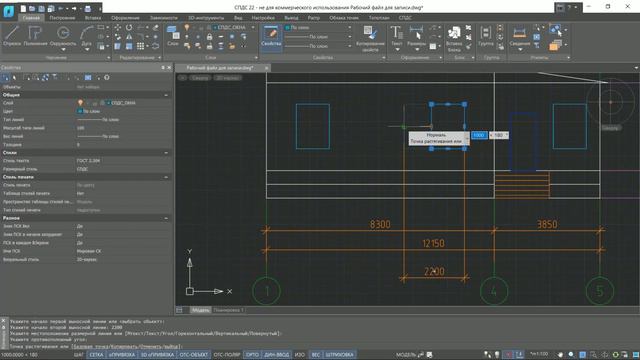Collapse the Разное section in Properties
This screenshot has width=640, height=360.
166,218
